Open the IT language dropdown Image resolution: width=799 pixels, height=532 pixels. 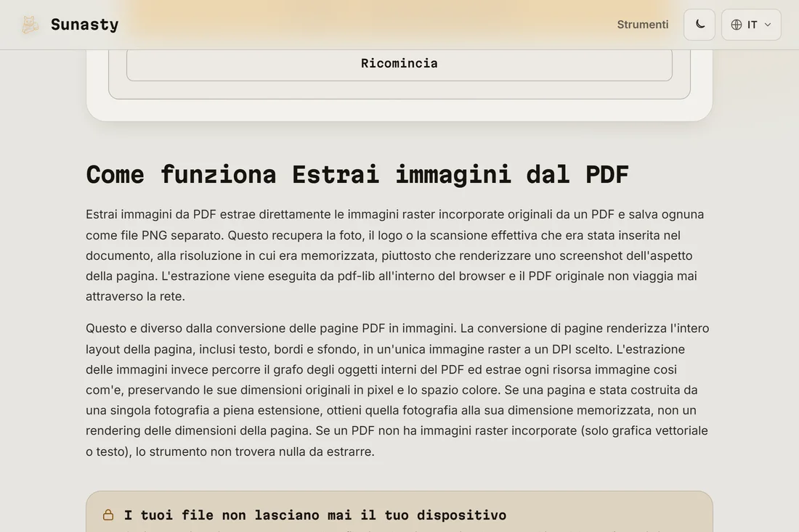pyautogui.click(x=751, y=25)
